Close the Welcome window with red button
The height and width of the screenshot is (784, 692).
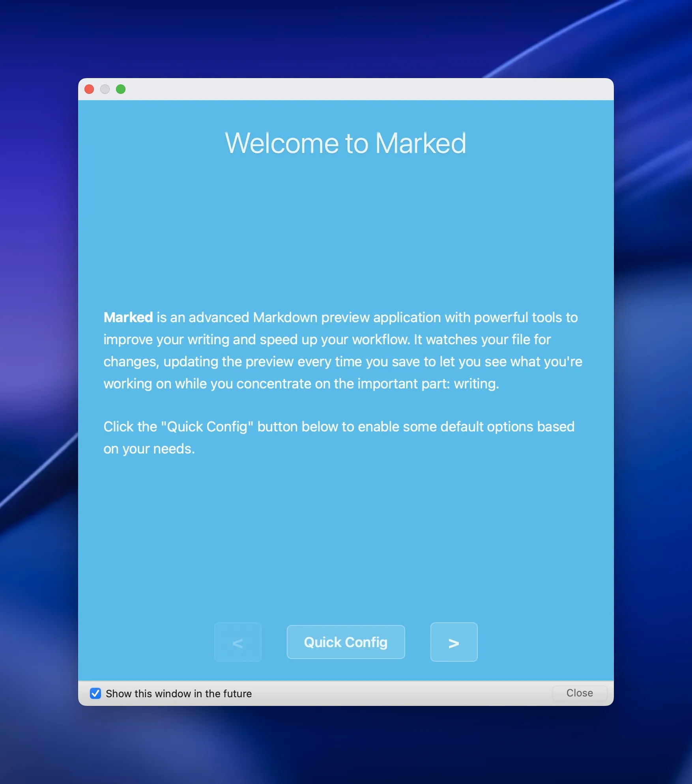click(x=89, y=89)
